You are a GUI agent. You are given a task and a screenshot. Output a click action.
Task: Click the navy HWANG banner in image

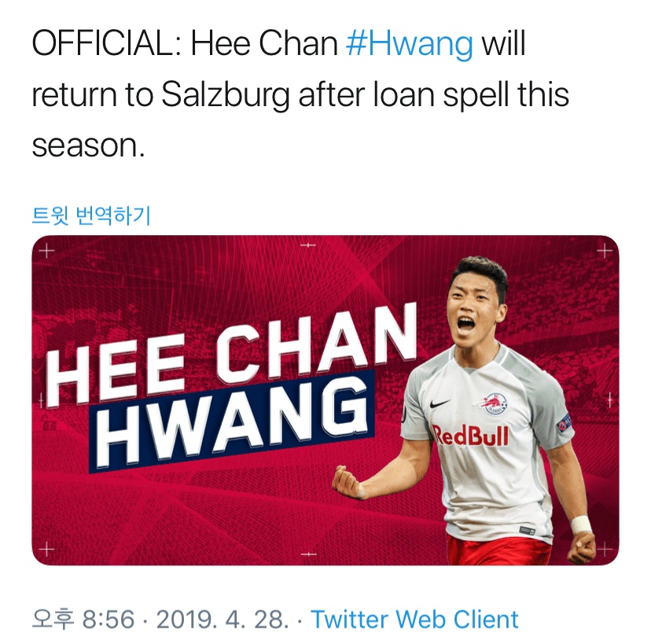[x=233, y=421]
